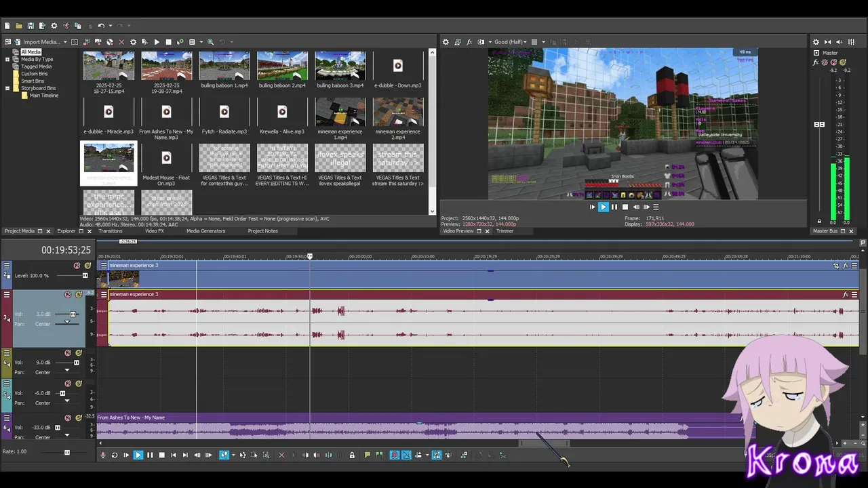Click the New project icon in top toolbar
Screen dimensions: 868x488
(7, 26)
